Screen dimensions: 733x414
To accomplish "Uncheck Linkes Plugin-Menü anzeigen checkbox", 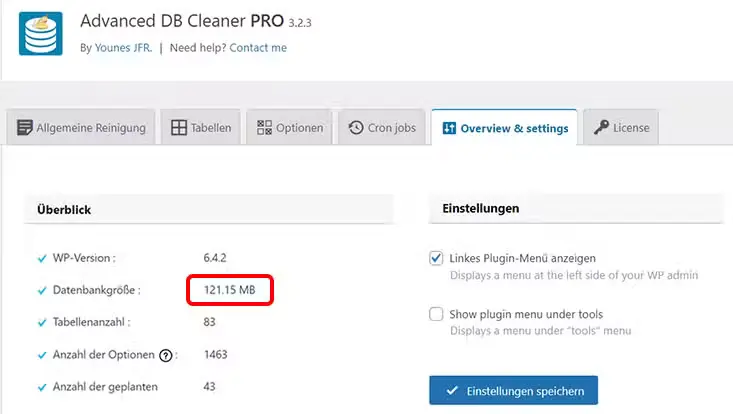I will 436,258.
